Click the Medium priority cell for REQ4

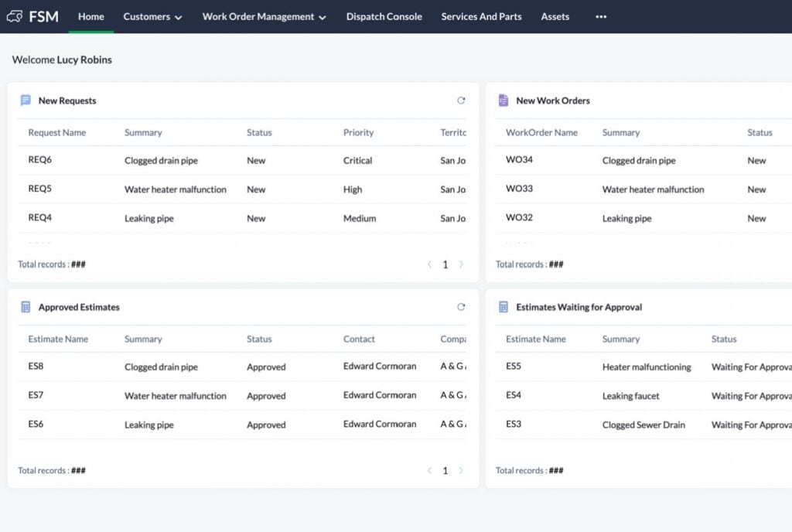coord(360,218)
